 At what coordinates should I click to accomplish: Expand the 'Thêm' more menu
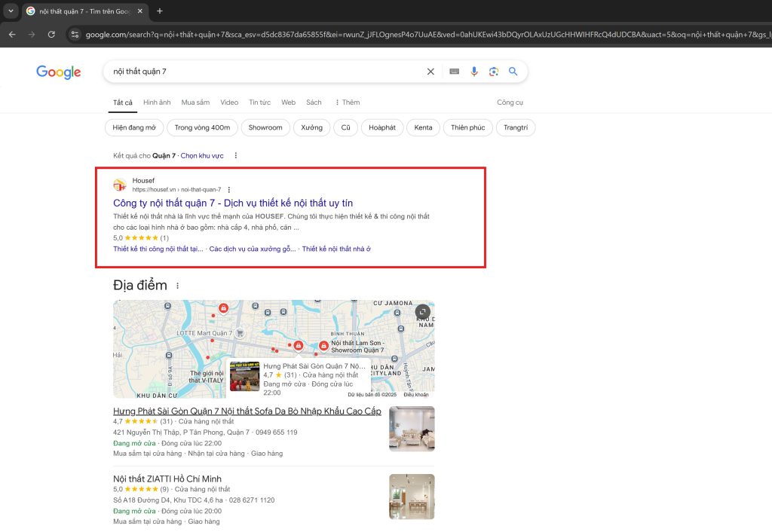pyautogui.click(x=348, y=102)
